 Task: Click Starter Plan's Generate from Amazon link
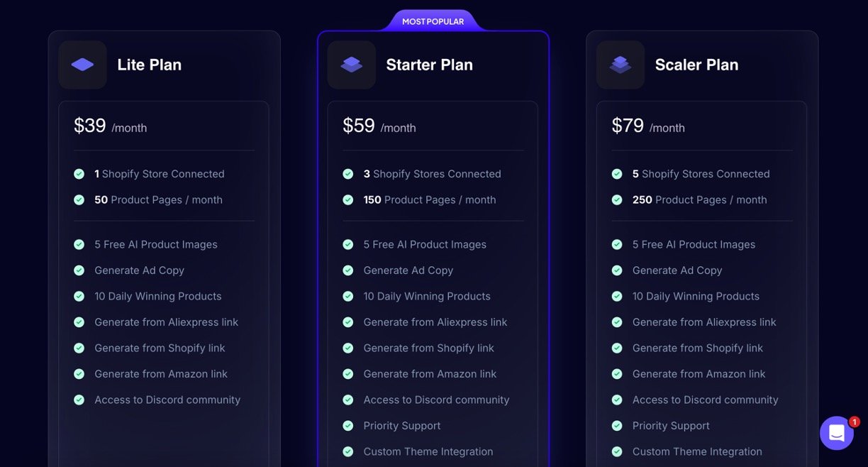430,374
